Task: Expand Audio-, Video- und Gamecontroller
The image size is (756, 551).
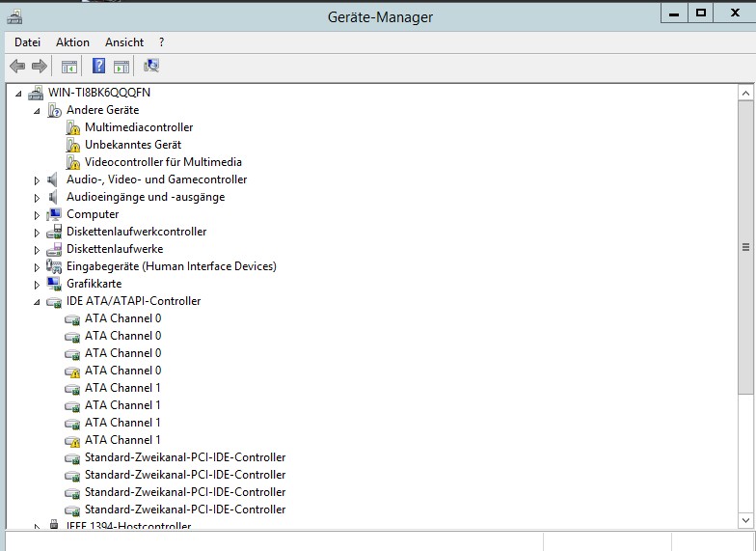Action: (x=38, y=180)
